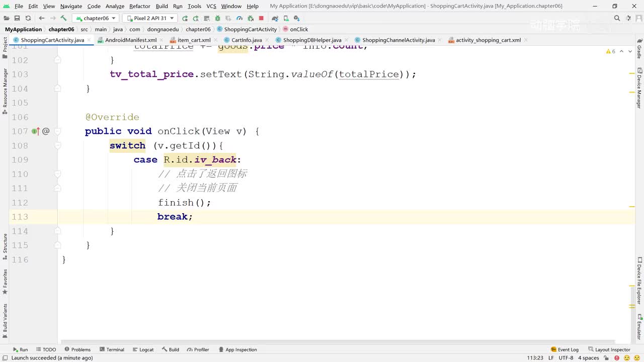Go to next highlighted error arrow
The height and width of the screenshot is (362, 644).
[630, 51]
